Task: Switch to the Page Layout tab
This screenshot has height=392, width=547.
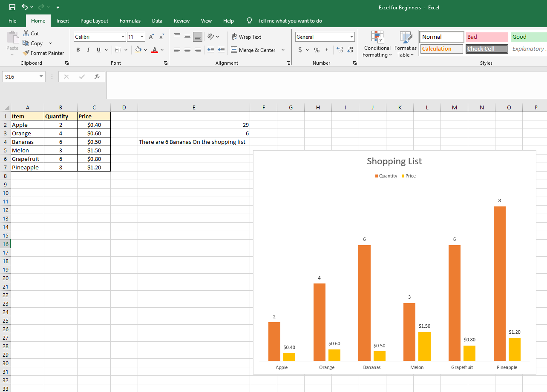Action: pos(94,20)
